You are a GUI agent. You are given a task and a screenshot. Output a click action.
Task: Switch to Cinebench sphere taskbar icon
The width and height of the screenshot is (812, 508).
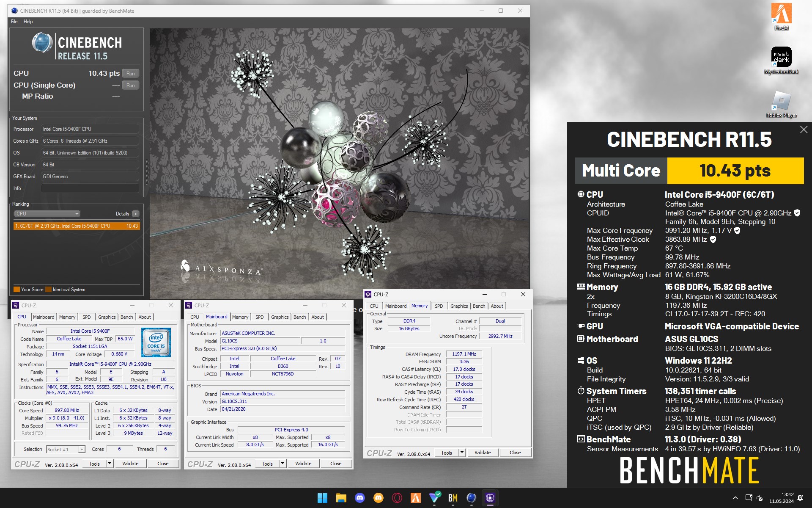[472, 498]
